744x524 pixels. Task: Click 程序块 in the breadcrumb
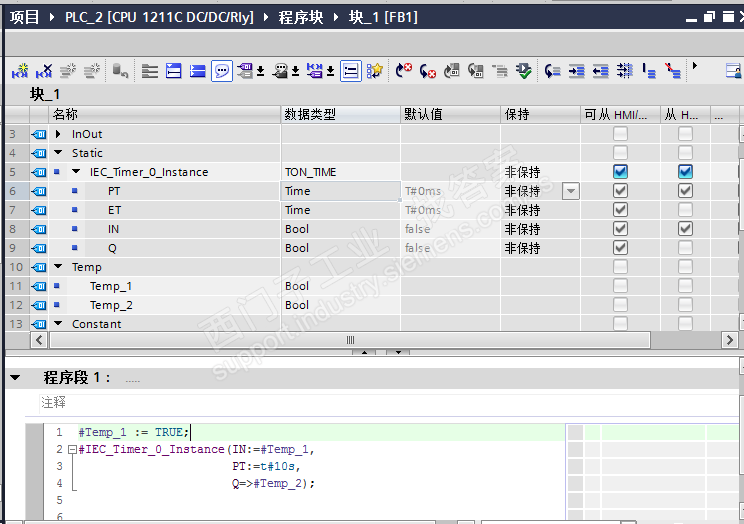[301, 18]
